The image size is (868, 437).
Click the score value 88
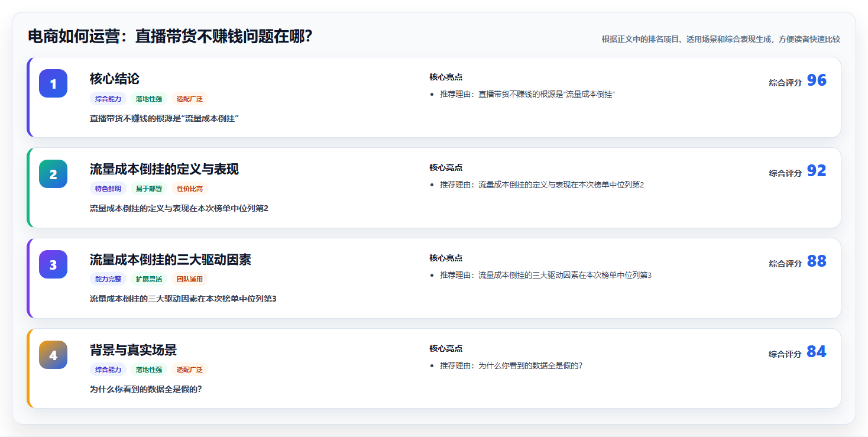coord(817,261)
